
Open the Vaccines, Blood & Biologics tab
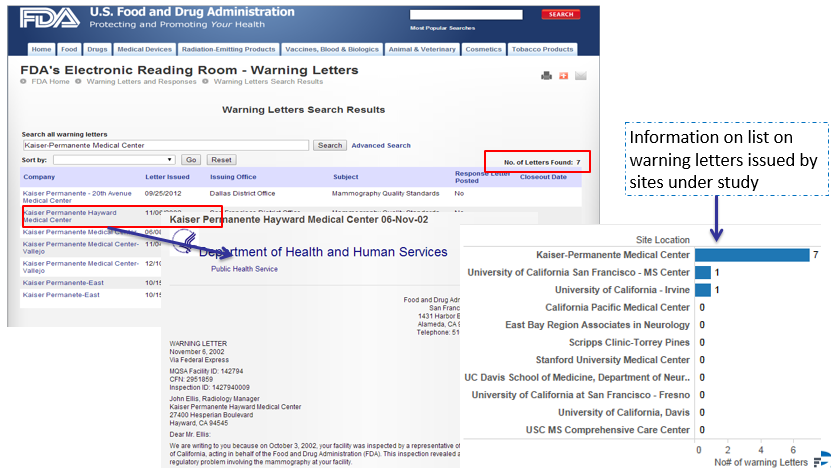(x=332, y=49)
